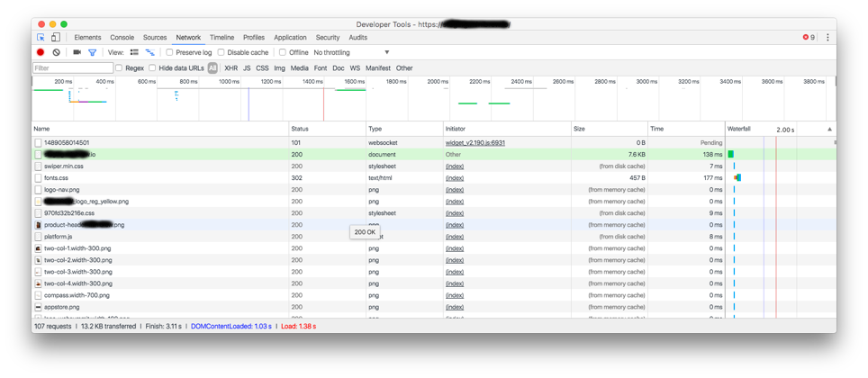The width and height of the screenshot is (868, 378).
Task: Stop recording with the red record button
Action: point(41,52)
